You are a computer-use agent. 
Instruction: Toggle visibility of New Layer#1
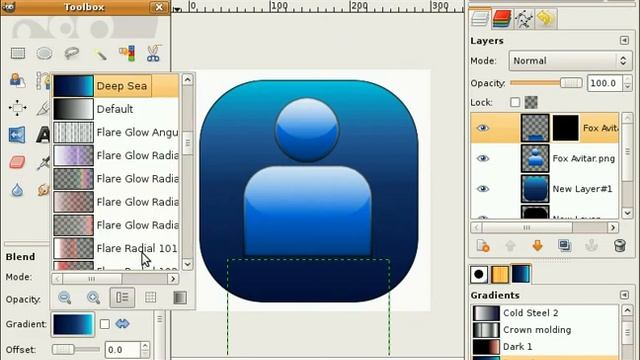(x=482, y=189)
